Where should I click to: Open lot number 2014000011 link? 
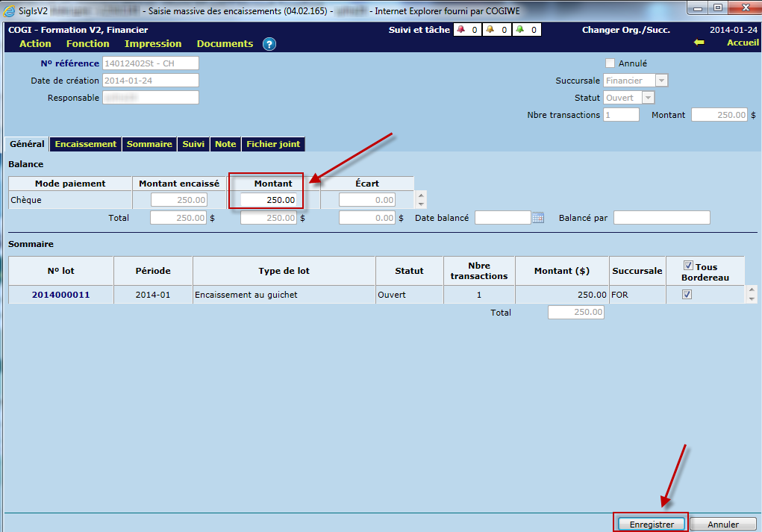(60, 295)
